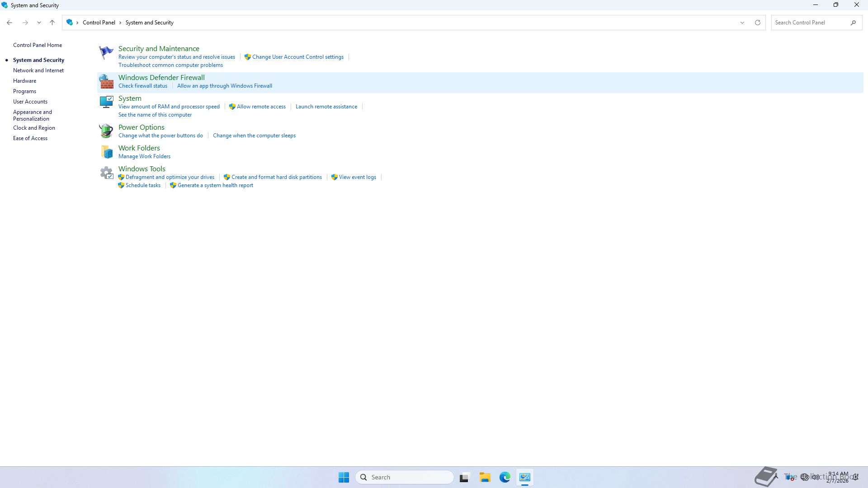Screen dimensions: 868x488
Task: Go up one folder level
Action: click(52, 23)
